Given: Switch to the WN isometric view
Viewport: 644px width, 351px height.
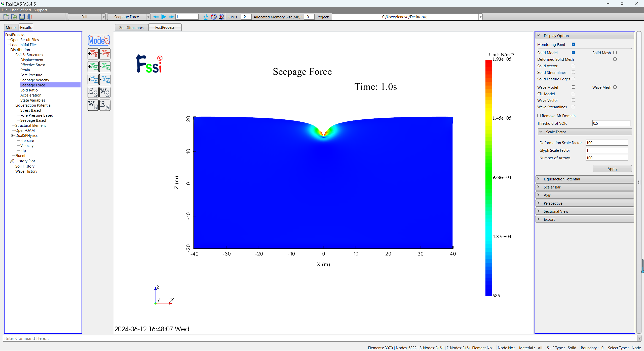Looking at the screenshot, I should click(93, 105).
